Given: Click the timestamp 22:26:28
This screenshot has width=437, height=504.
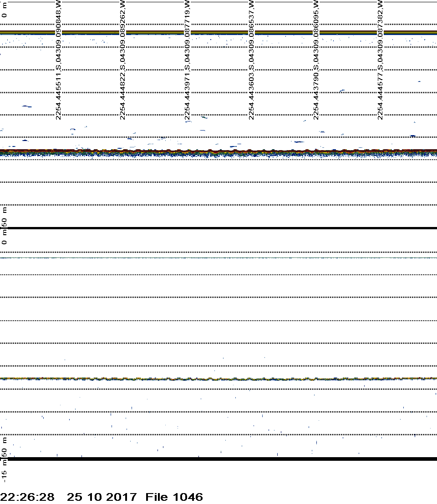Looking at the screenshot, I should [x=28, y=497].
